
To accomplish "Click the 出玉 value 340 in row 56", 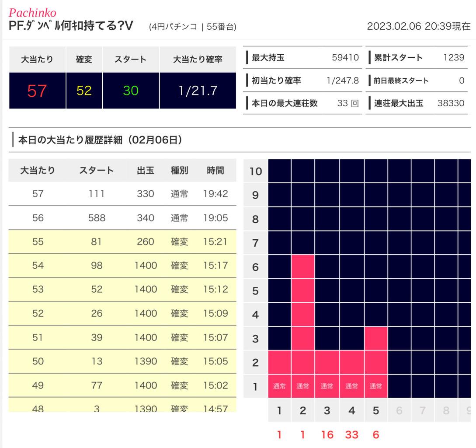I will pyautogui.click(x=146, y=217).
